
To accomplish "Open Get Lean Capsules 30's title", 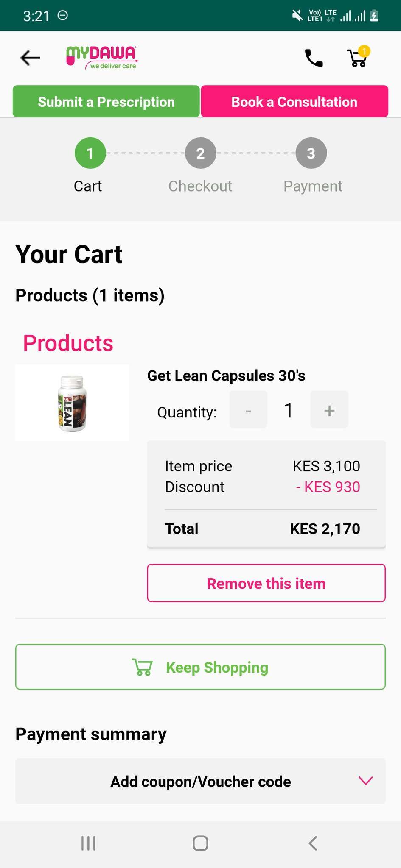I will coord(226,376).
